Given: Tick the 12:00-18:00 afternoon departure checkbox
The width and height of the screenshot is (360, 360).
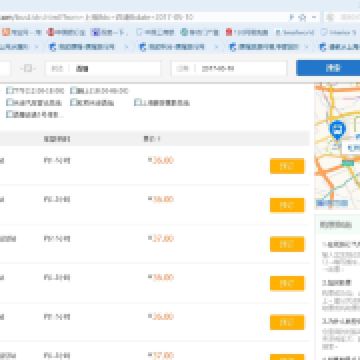Looking at the screenshot, I should (x=10, y=91).
